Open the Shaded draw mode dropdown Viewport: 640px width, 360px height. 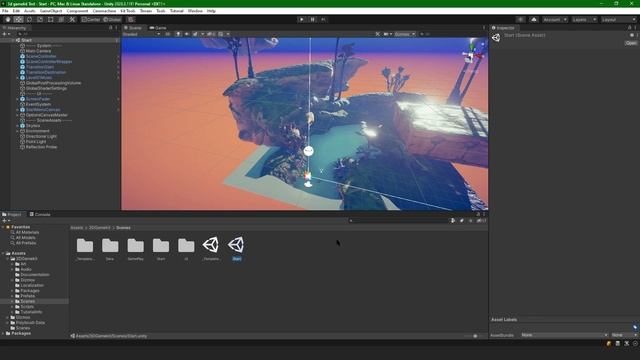[142, 34]
